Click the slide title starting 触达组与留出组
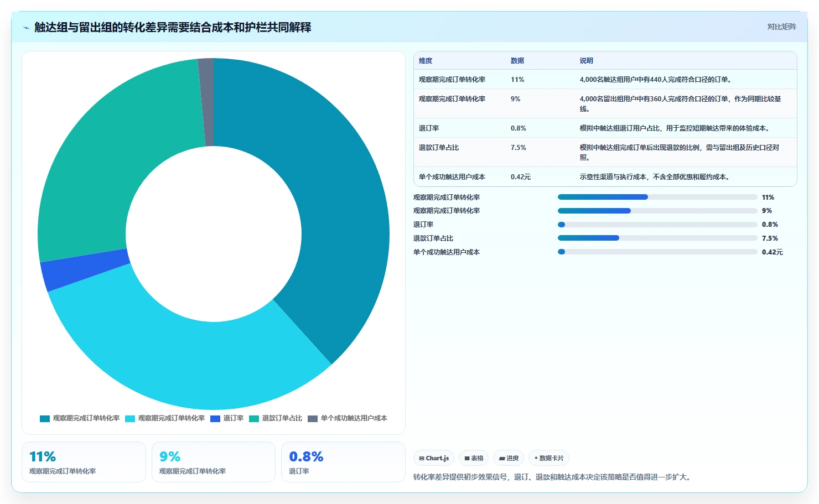819x504 pixels. pos(173,27)
